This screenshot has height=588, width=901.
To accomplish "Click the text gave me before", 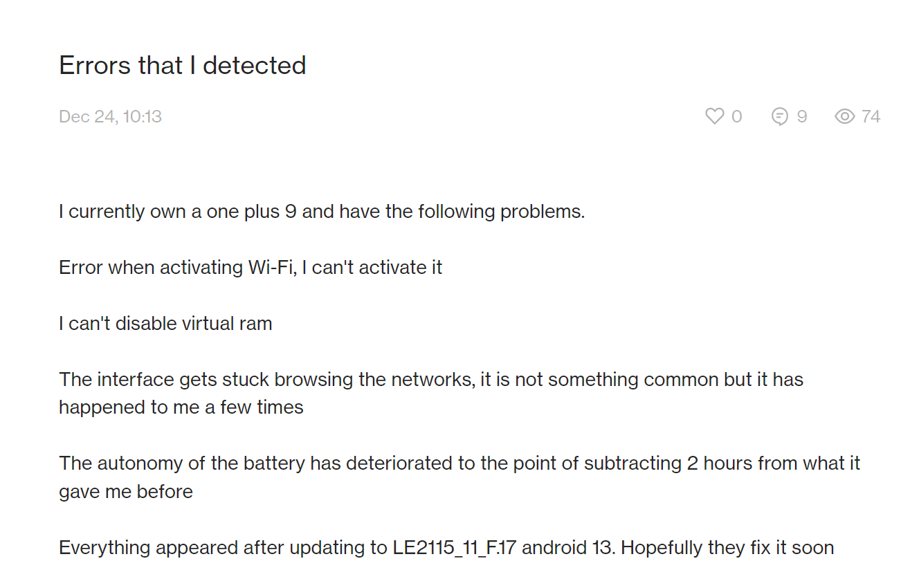I will 126,491.
